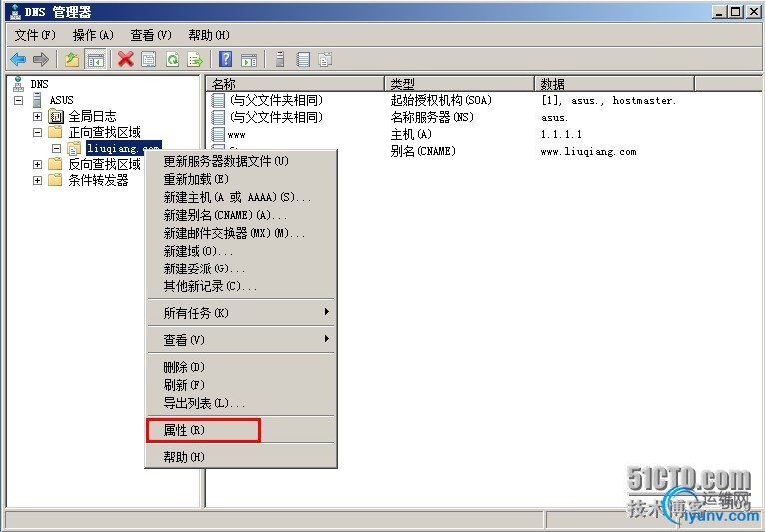Image resolution: width=765 pixels, height=532 pixels.
Task: Select the 正向查找区域 tree label
Action: (105, 132)
